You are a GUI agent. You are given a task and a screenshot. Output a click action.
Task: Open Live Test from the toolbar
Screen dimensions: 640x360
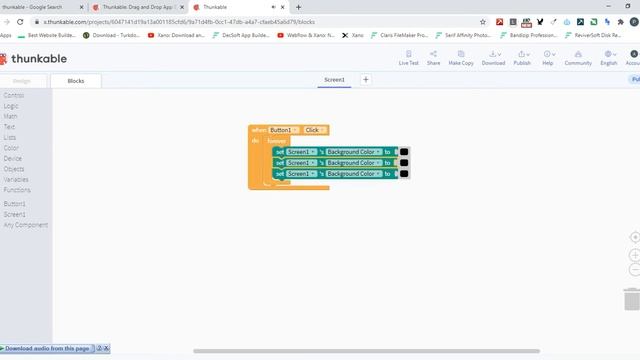(x=409, y=58)
